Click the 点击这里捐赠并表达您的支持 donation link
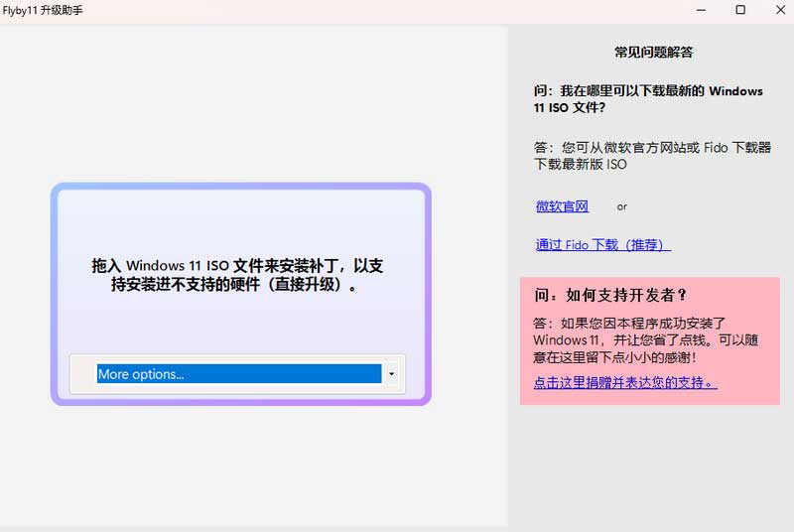 coord(625,383)
